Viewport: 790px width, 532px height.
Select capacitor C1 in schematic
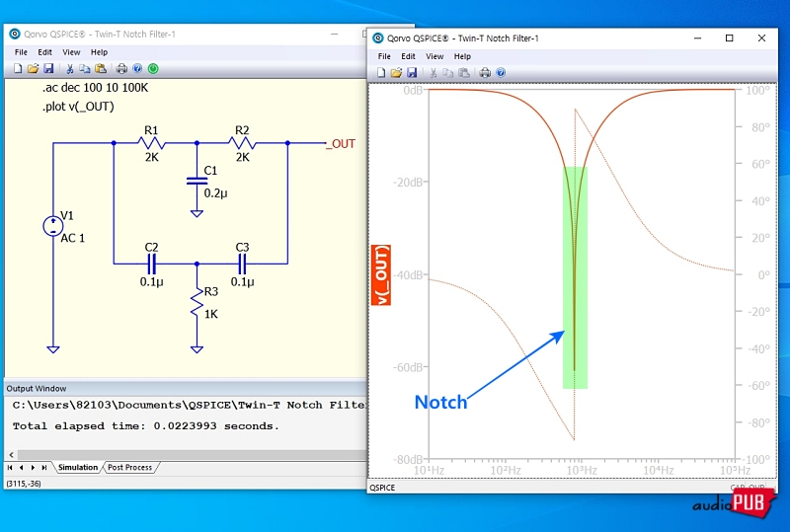pos(197,181)
